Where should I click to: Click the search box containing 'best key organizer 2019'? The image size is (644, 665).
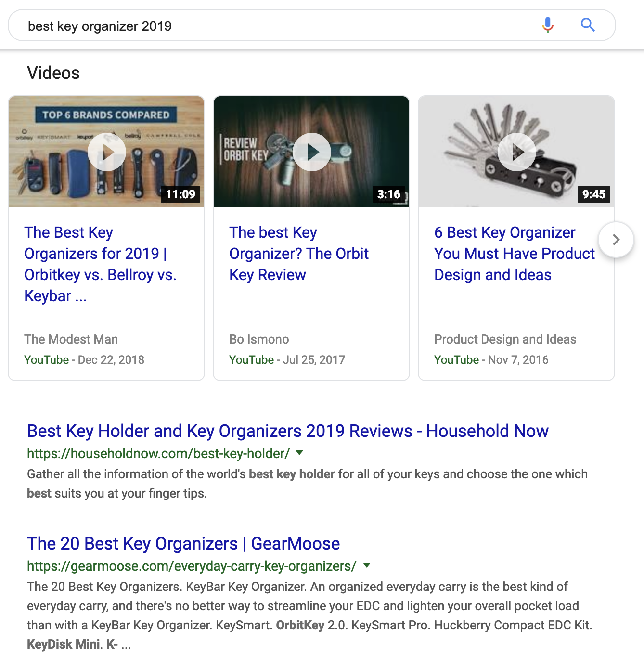311,25
